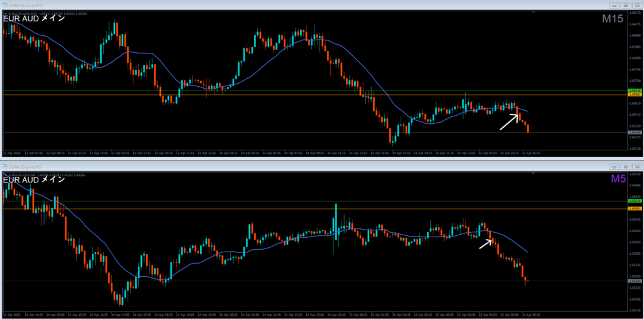Expand the M15 chart's symbol info arrow

click(4, 13)
